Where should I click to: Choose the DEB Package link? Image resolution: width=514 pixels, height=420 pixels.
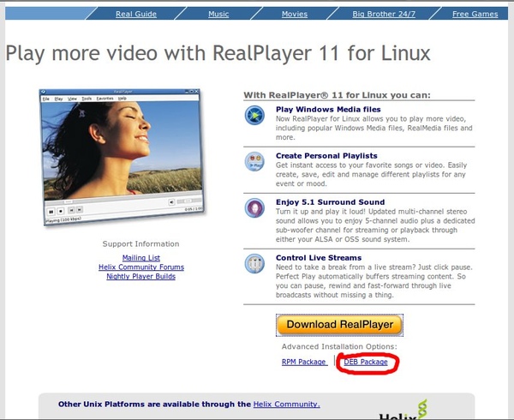click(x=366, y=362)
